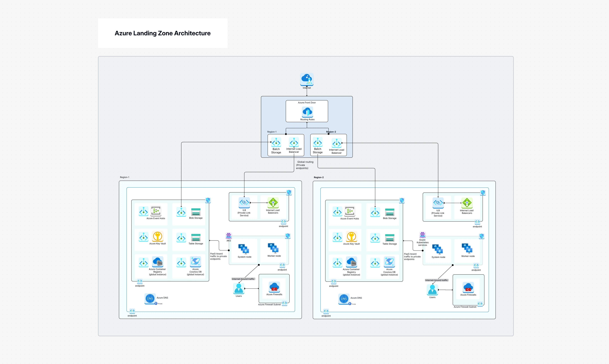Select 'Azure Firewall Subnet' label in Region-2
Image resolution: width=609 pixels, height=364 pixels.
coord(465,307)
